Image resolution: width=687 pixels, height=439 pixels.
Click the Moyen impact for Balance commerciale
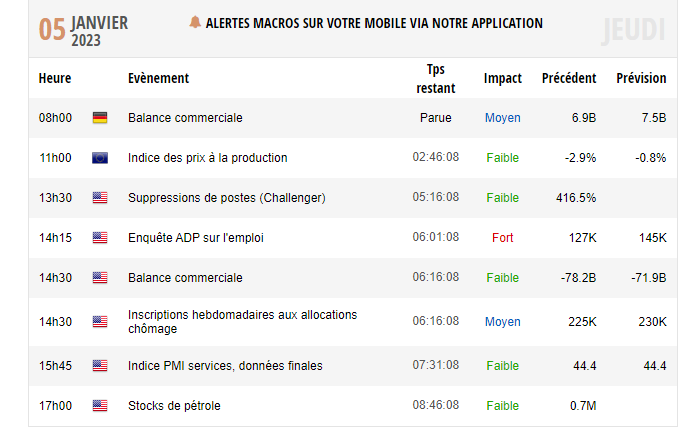[x=503, y=118]
